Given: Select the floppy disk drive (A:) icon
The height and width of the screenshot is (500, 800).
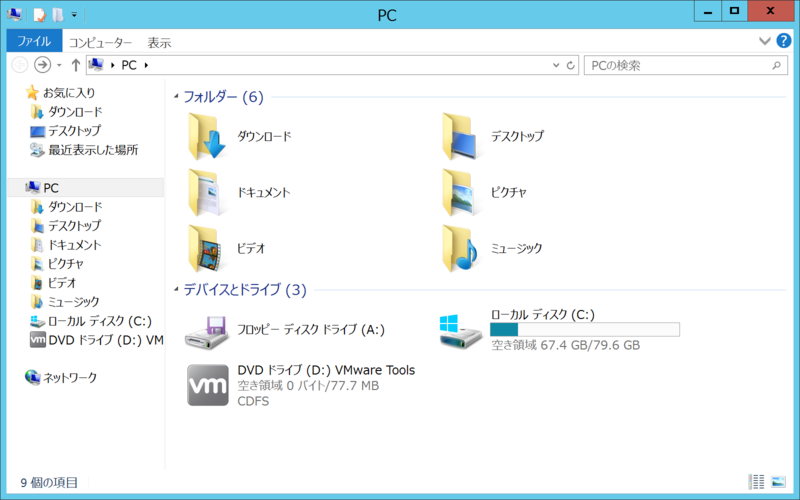Looking at the screenshot, I should point(207,332).
